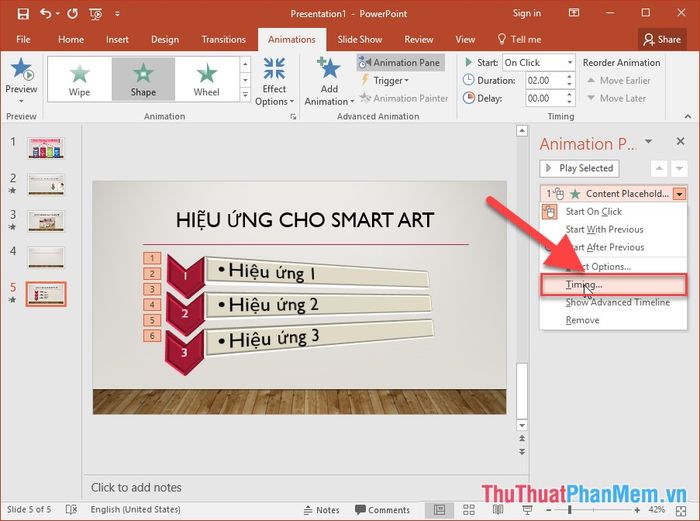700x521 pixels.
Task: Redo the last action
Action: (x=72, y=14)
